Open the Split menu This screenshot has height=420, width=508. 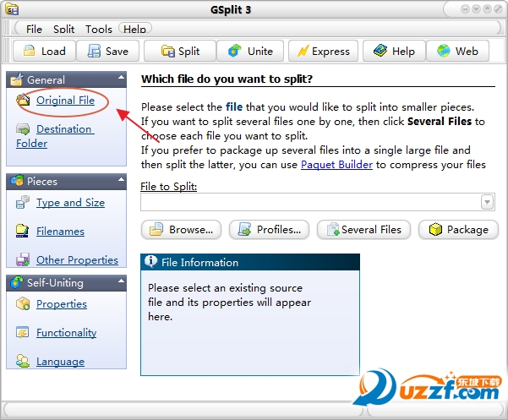tap(64, 29)
